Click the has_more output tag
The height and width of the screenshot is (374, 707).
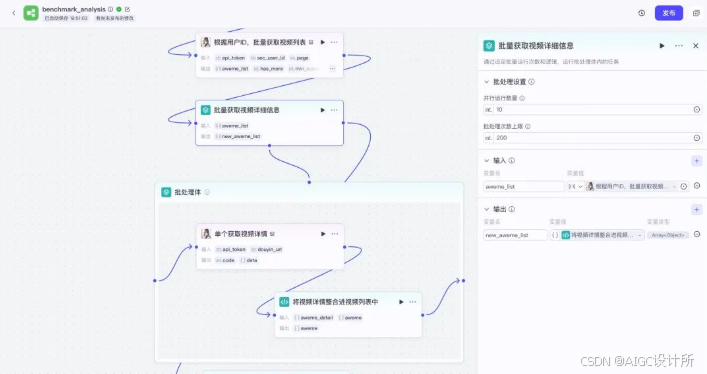268,69
